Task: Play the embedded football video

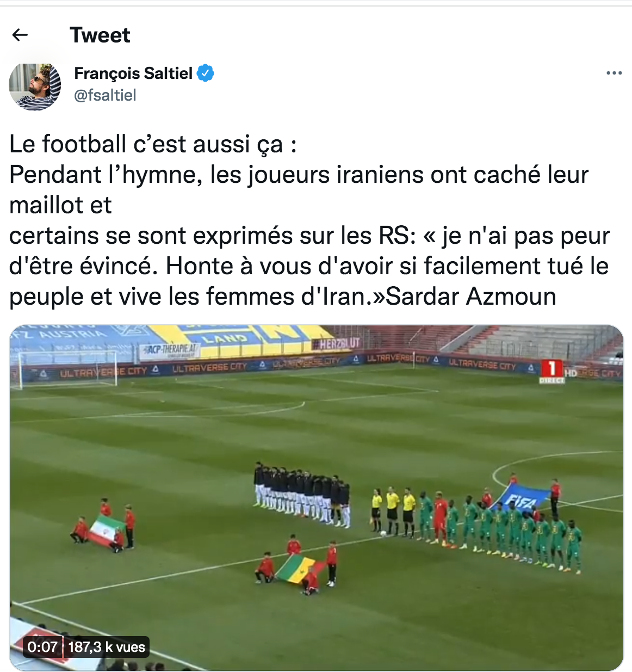Action: pos(317,498)
